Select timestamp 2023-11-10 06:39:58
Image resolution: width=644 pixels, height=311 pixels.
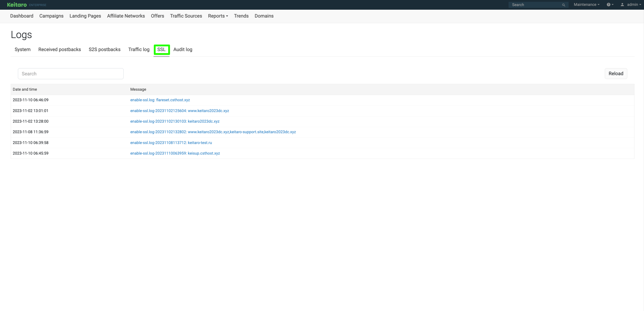click(31, 143)
